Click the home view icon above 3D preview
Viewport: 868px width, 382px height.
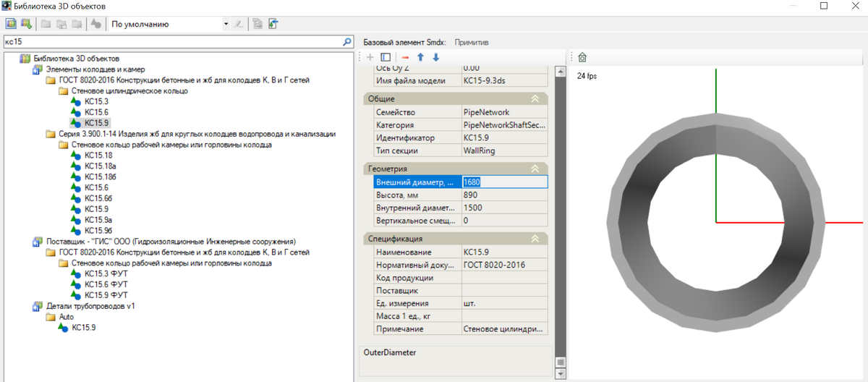pyautogui.click(x=582, y=57)
